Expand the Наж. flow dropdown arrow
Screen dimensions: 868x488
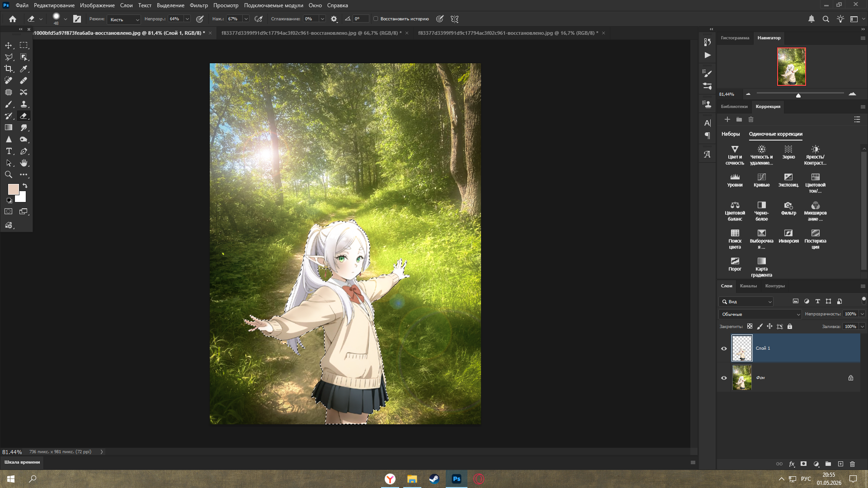tap(246, 19)
